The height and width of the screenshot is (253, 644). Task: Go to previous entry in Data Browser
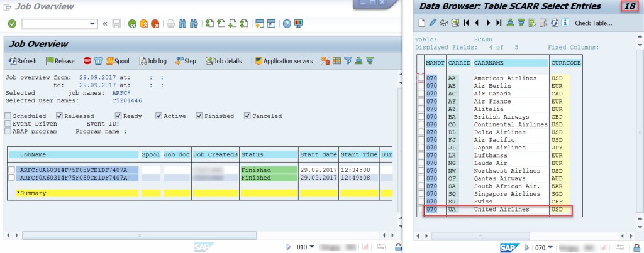[x=477, y=23]
